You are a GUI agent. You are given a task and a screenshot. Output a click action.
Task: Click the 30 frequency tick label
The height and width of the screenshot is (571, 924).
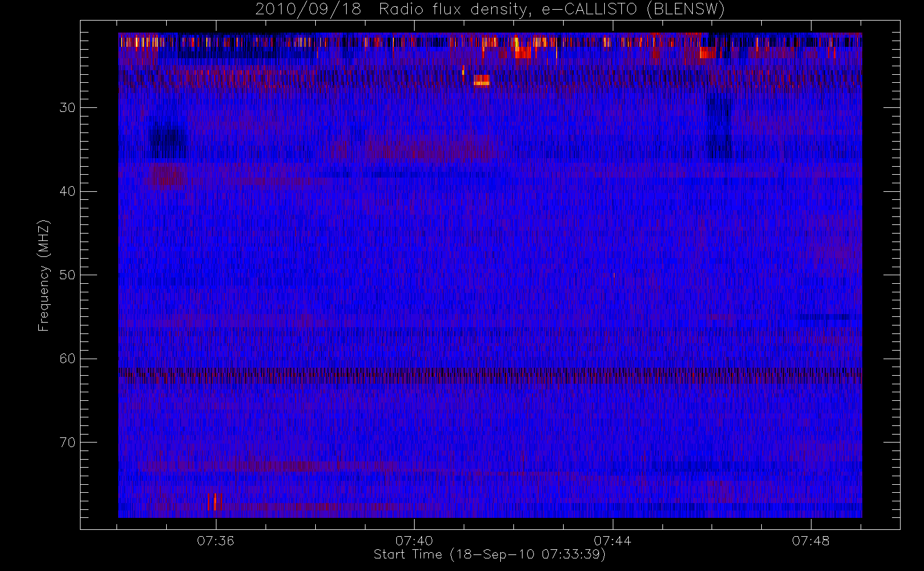[x=67, y=107]
